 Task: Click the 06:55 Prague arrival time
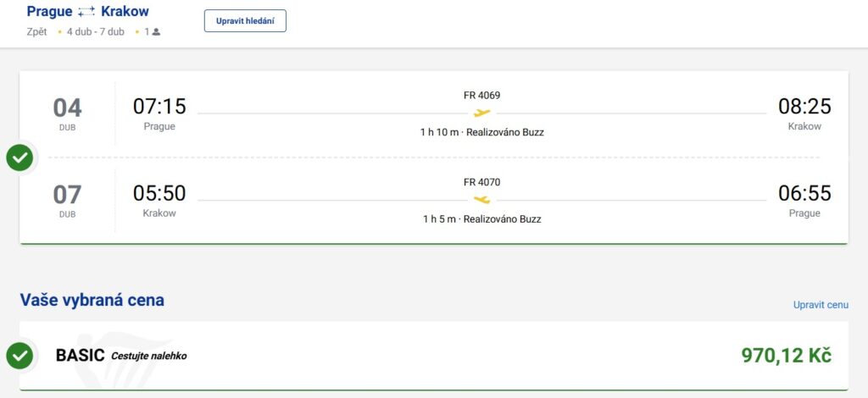coord(804,194)
